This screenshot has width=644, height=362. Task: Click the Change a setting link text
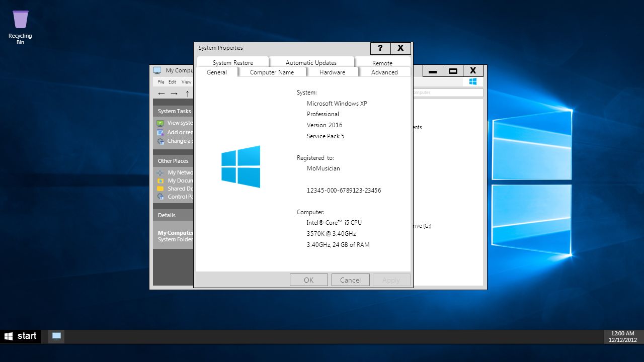pos(180,141)
